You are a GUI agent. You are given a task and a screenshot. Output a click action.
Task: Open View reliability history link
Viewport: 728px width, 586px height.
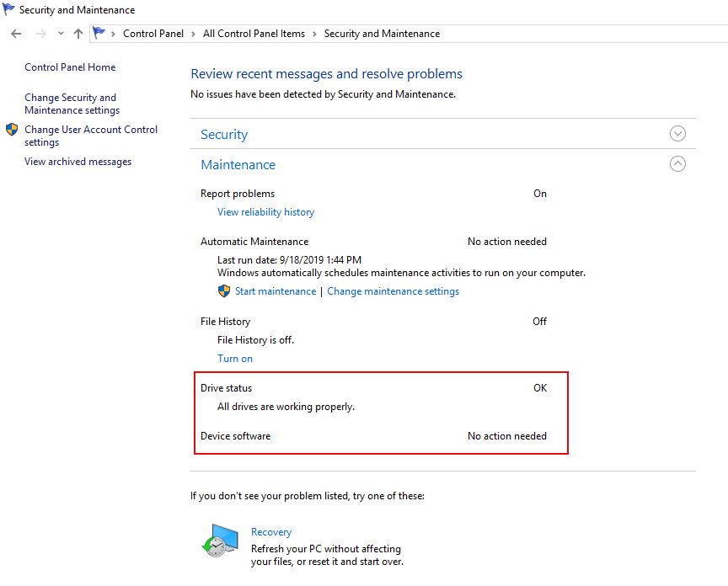[x=265, y=212]
